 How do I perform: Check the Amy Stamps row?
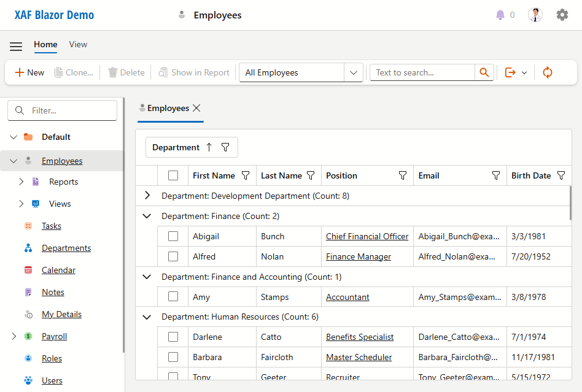[173, 297]
